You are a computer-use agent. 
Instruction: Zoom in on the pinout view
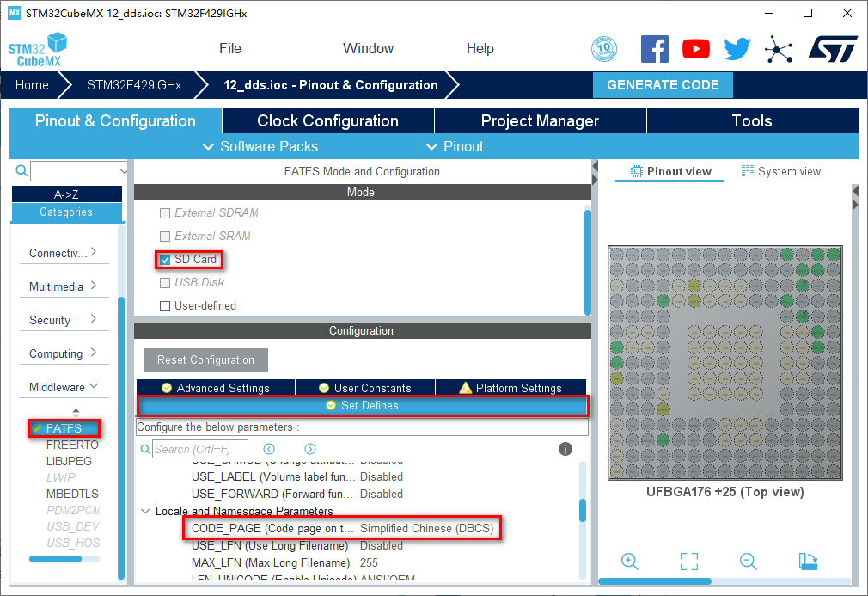[629, 561]
